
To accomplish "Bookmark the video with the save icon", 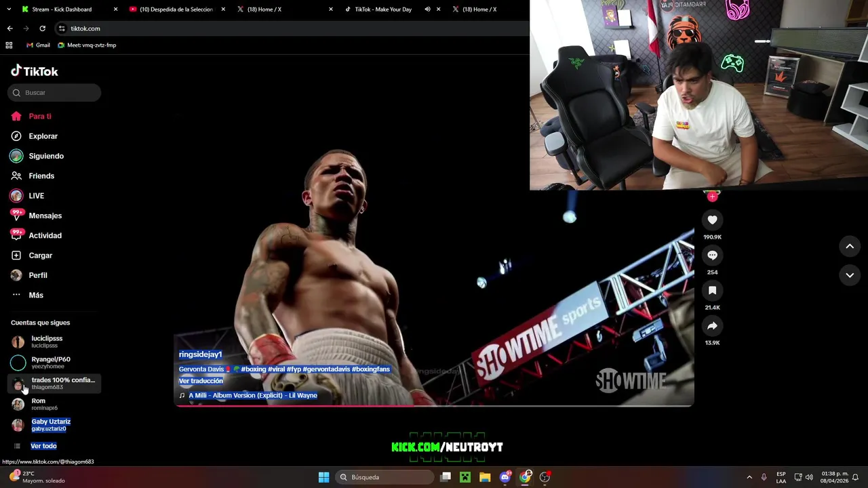I will (712, 290).
